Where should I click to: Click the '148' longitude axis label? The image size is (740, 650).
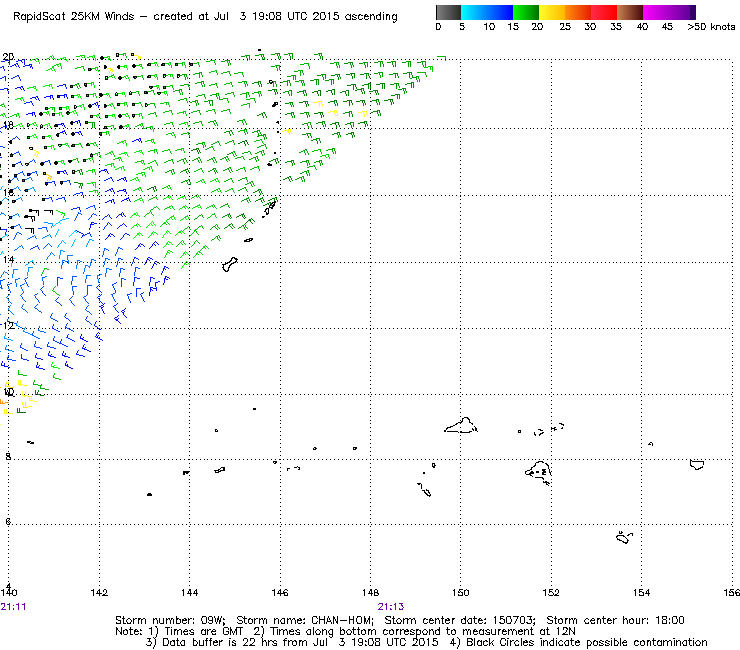pos(370,593)
